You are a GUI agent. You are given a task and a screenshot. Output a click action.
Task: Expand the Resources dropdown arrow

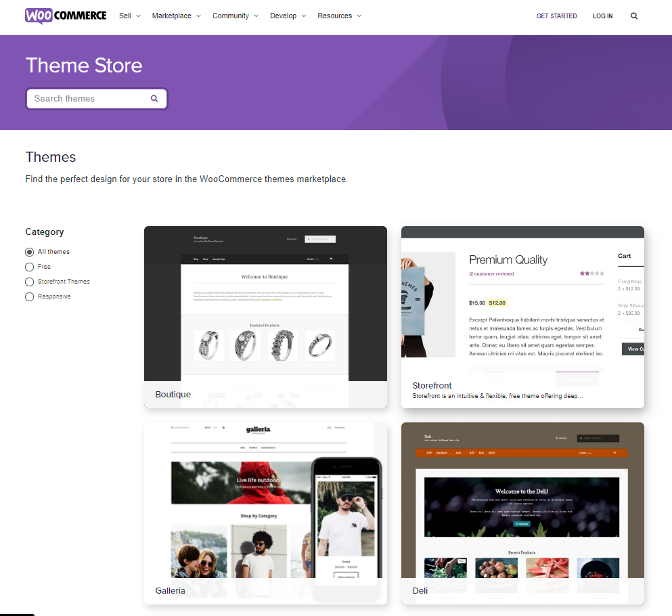[359, 16]
